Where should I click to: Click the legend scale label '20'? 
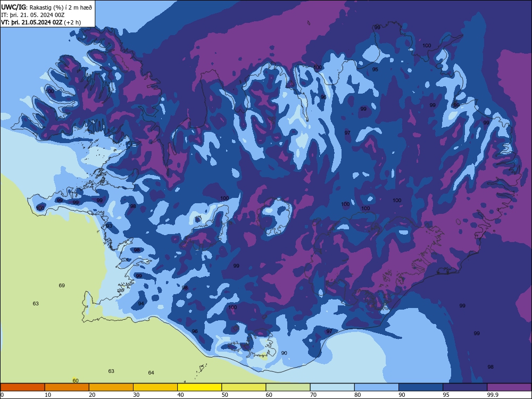tap(92, 395)
